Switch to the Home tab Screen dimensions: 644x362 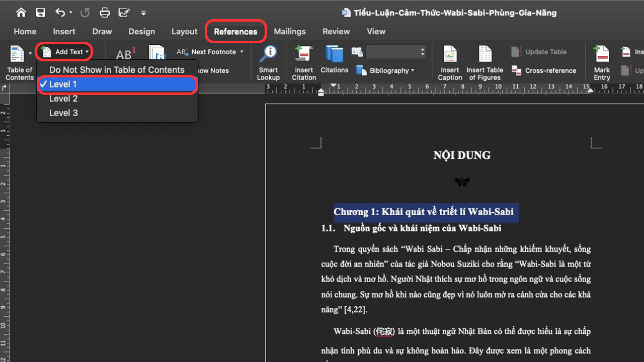pyautogui.click(x=25, y=31)
